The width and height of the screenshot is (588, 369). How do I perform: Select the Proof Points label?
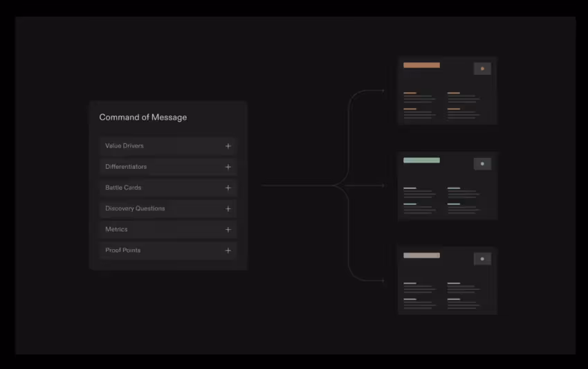[122, 250]
